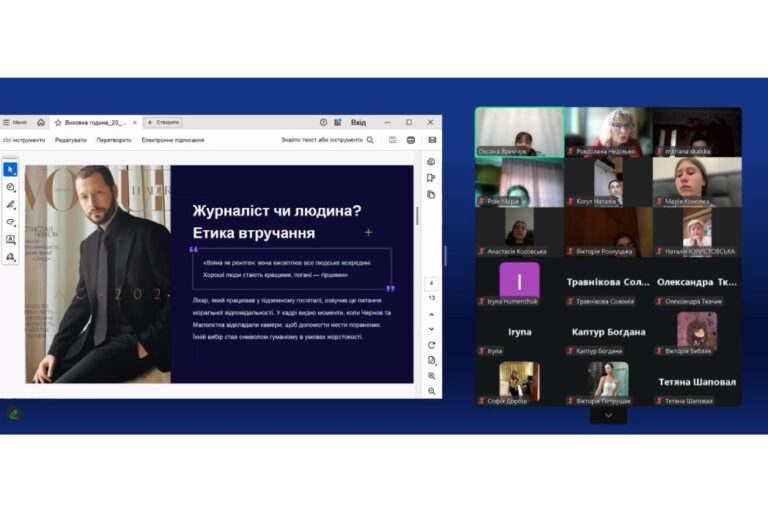Select Iryna Humenchuk purple avatar tile
The width and height of the screenshot is (768, 513).
pos(520,282)
